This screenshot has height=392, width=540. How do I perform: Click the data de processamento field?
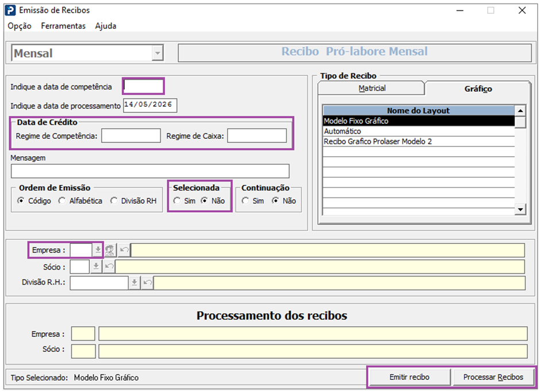click(150, 105)
